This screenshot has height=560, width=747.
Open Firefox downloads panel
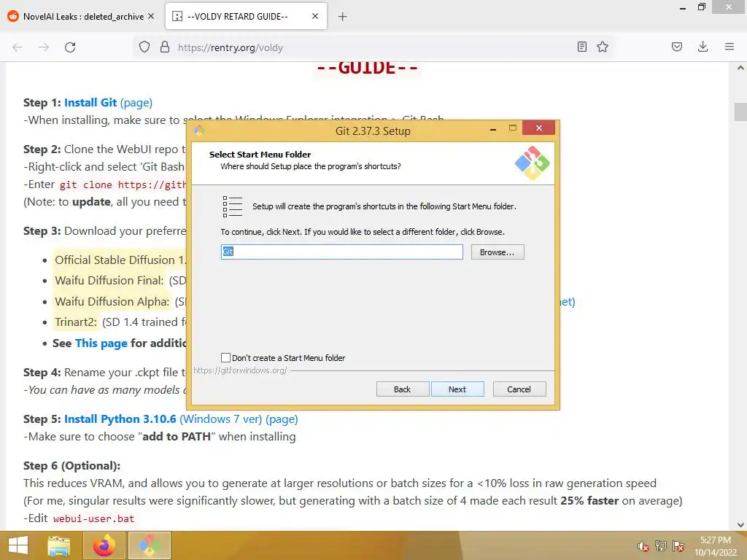point(703,47)
